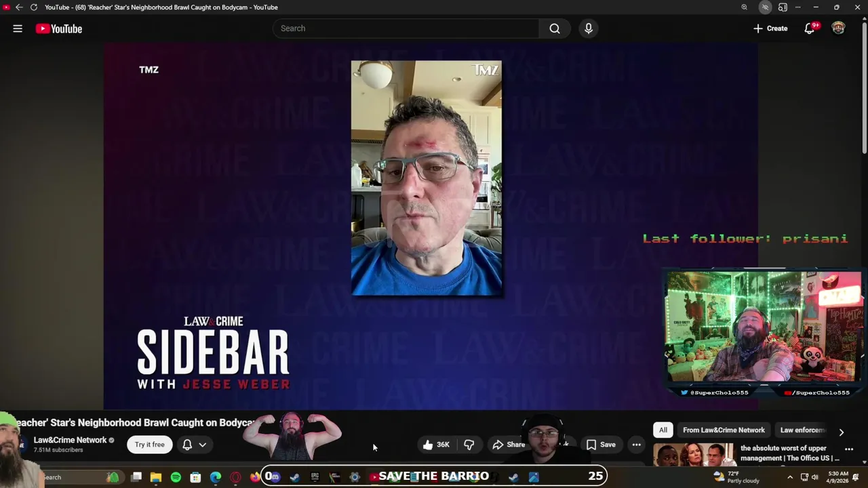
Task: Open the volume speaker tray icon
Action: (816, 477)
